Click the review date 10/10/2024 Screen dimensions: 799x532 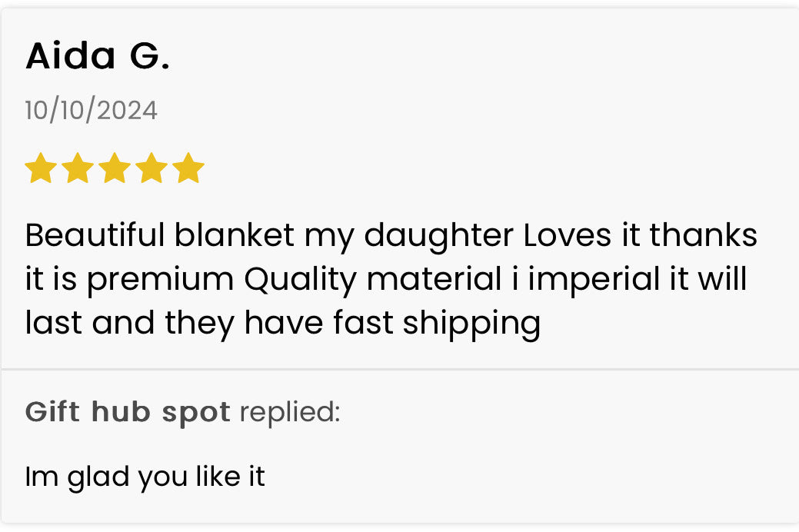[91, 110]
